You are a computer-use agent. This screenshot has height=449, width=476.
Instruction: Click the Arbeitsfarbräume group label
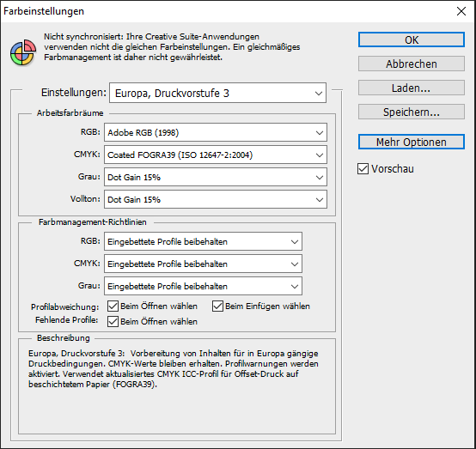pyautogui.click(x=70, y=113)
